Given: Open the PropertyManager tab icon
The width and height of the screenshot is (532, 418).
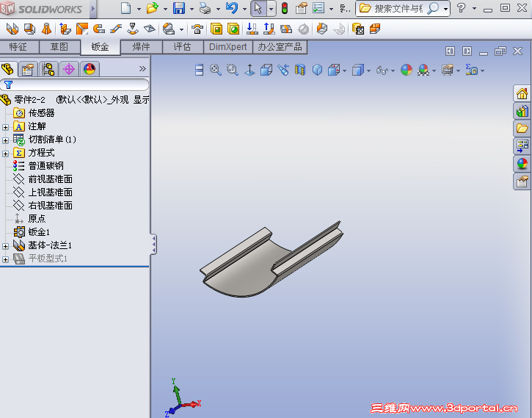Looking at the screenshot, I should point(27,69).
